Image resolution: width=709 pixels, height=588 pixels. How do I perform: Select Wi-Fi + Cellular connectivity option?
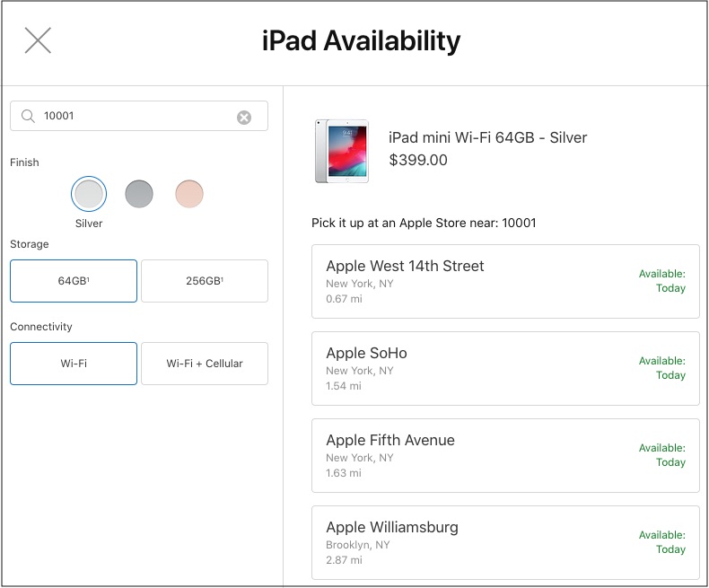(205, 364)
